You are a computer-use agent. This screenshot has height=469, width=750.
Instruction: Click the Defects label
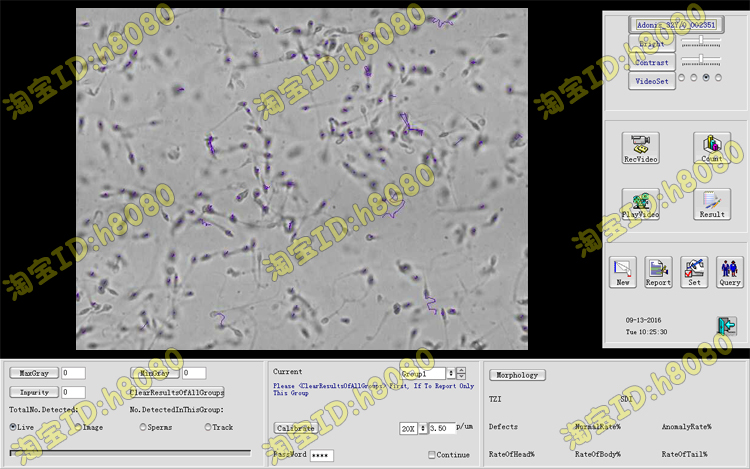coord(503,426)
